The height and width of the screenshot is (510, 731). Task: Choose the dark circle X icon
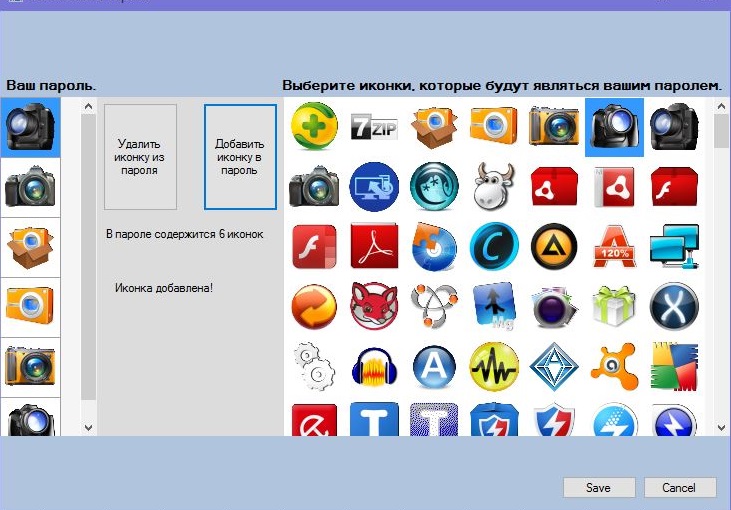674,306
